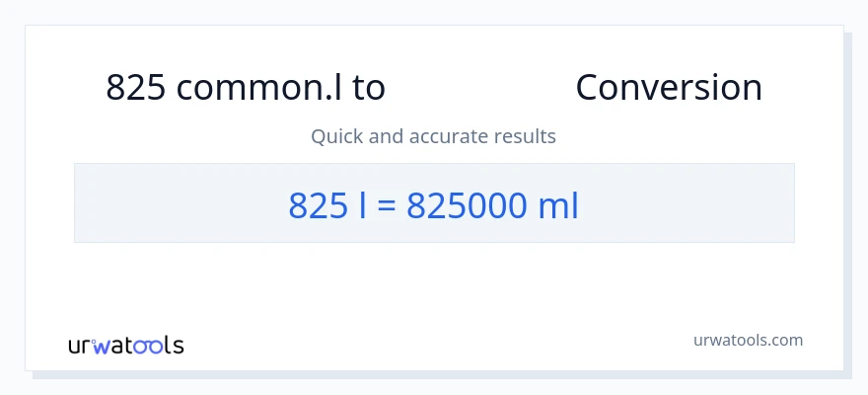The image size is (868, 395).
Task: Click the 'ools' ending of the logo
Action: point(158,345)
